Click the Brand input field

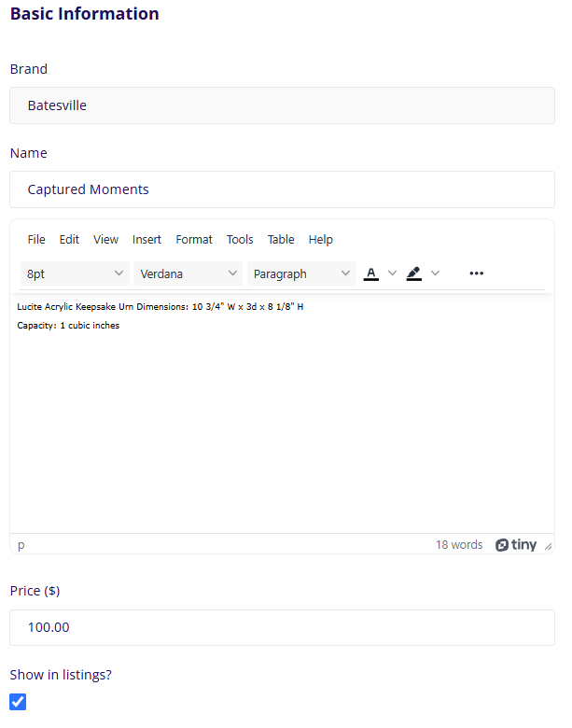[282, 105]
